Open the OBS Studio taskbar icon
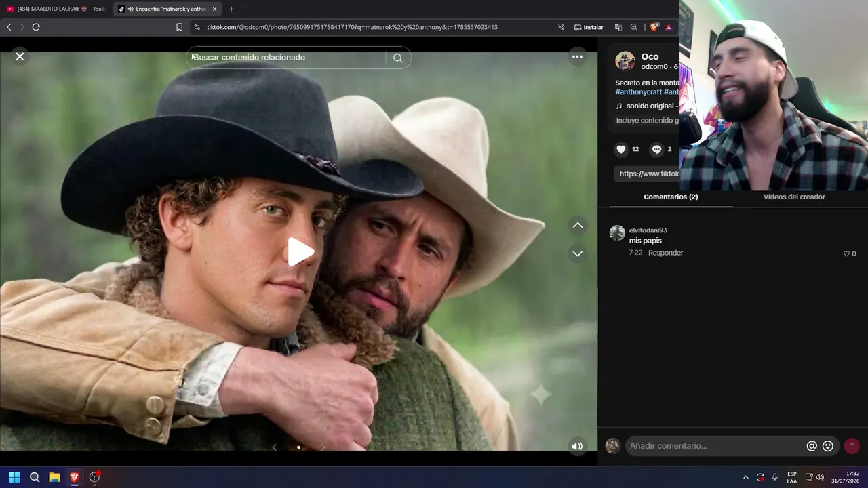The height and width of the screenshot is (488, 868). point(94,477)
